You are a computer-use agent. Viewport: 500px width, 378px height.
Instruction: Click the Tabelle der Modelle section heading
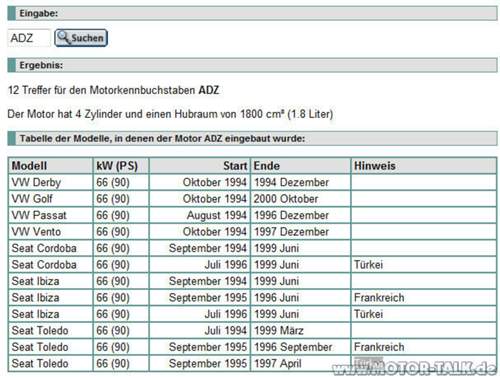[252, 138]
